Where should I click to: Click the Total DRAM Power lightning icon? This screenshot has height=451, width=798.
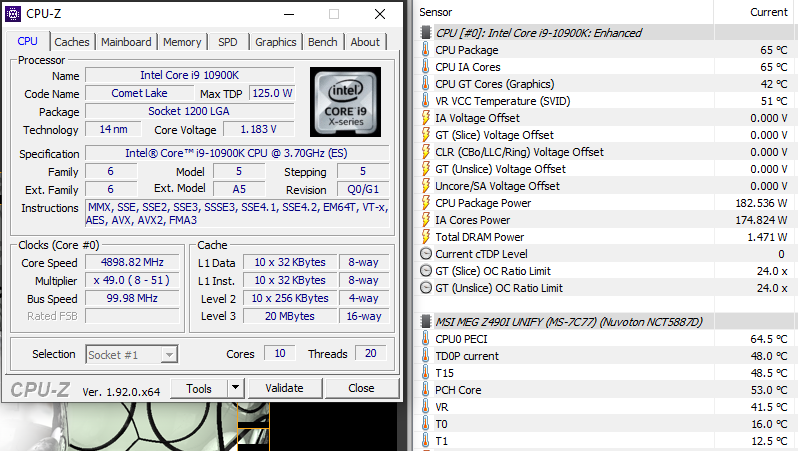point(425,237)
